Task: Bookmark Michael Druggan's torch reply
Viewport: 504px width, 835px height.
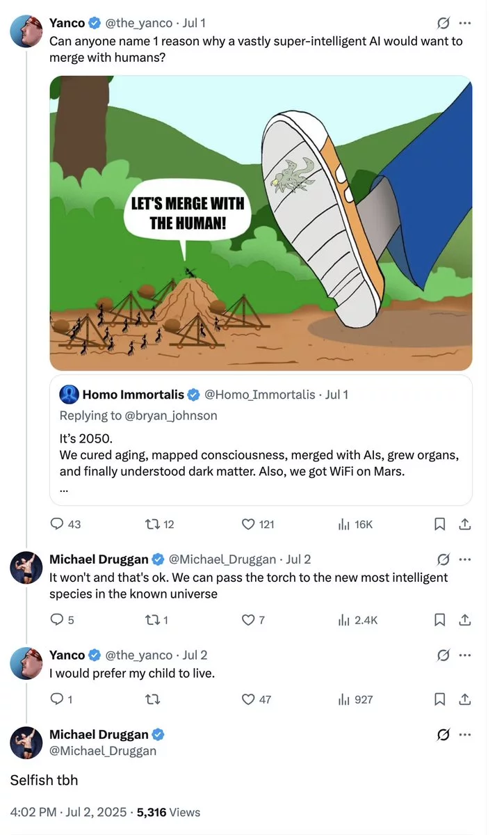Action: (x=439, y=619)
